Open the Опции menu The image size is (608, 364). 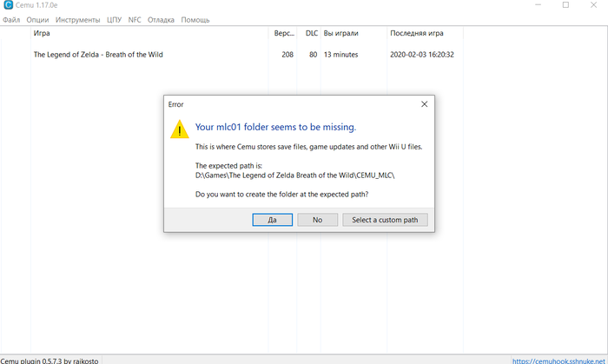37,19
